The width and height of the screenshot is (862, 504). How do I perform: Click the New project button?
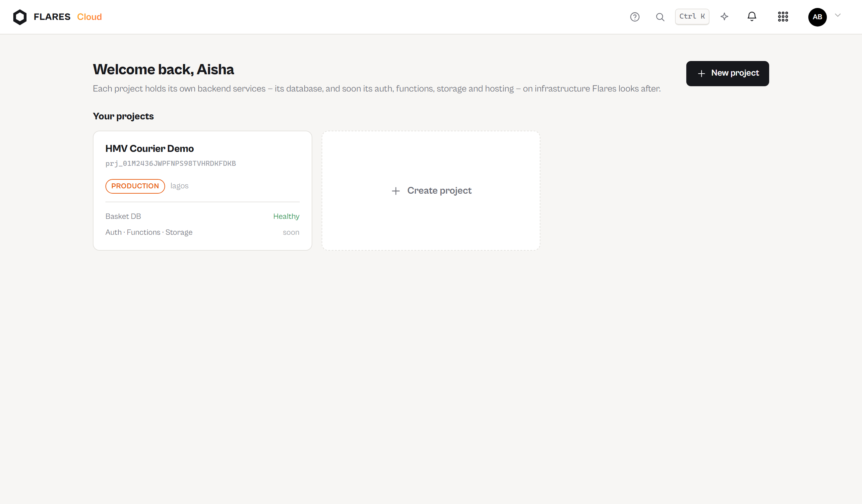coord(727,73)
